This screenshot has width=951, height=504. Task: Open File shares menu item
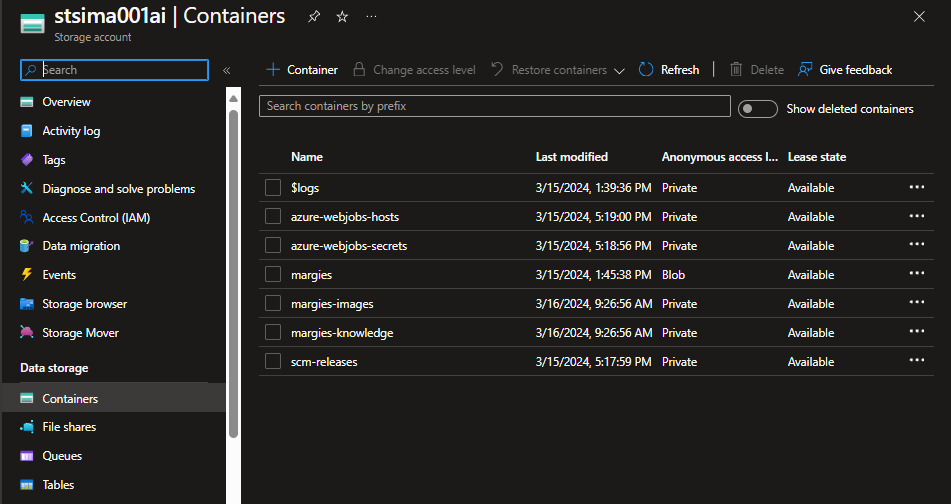(x=69, y=427)
